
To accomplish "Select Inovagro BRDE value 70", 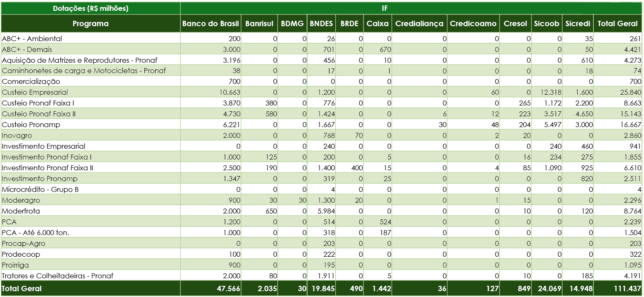I will point(349,135).
